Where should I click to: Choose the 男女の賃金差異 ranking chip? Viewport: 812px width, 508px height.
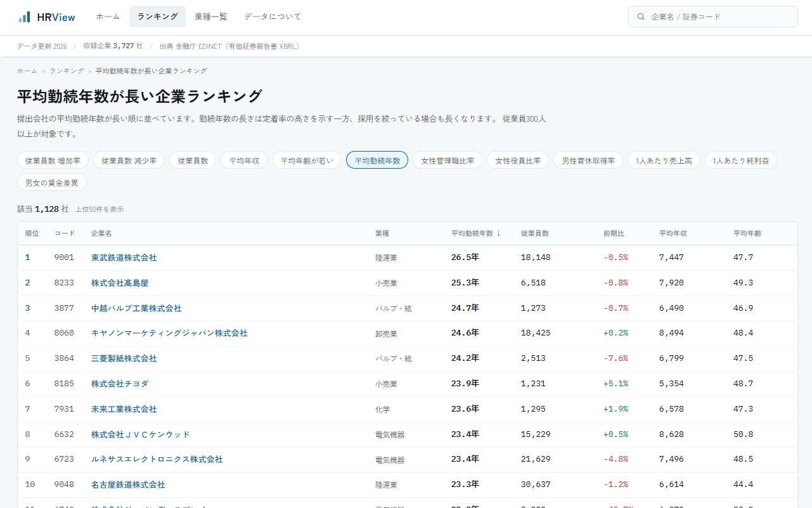click(x=52, y=183)
